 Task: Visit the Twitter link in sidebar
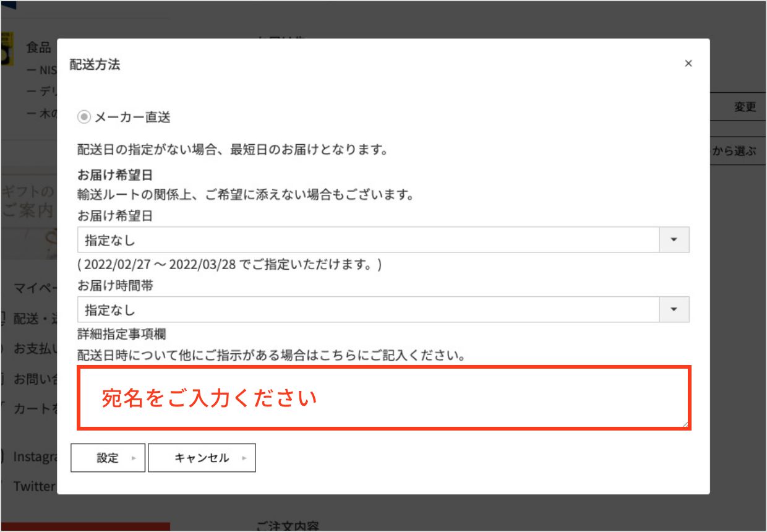click(x=35, y=486)
